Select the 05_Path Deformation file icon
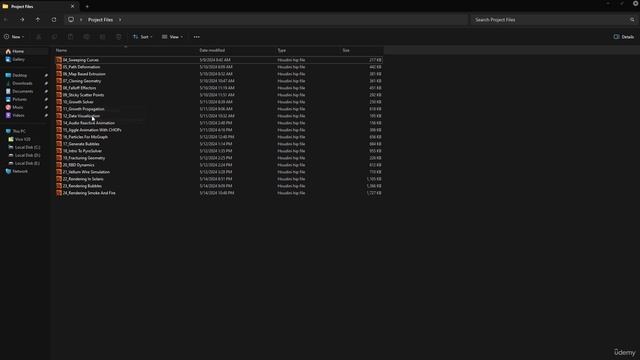Screen dimensions: 640x360 pyautogui.click(x=59, y=67)
